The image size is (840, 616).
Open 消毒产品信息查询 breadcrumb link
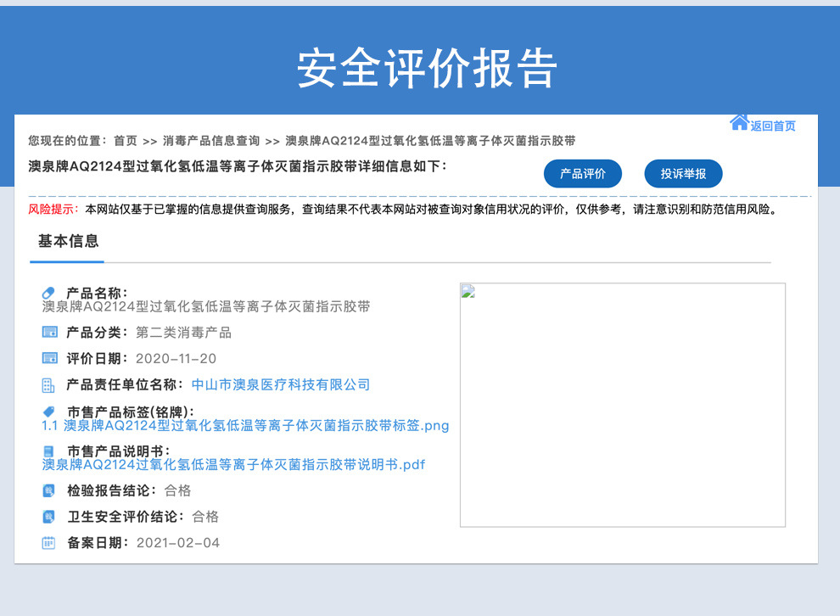211,141
